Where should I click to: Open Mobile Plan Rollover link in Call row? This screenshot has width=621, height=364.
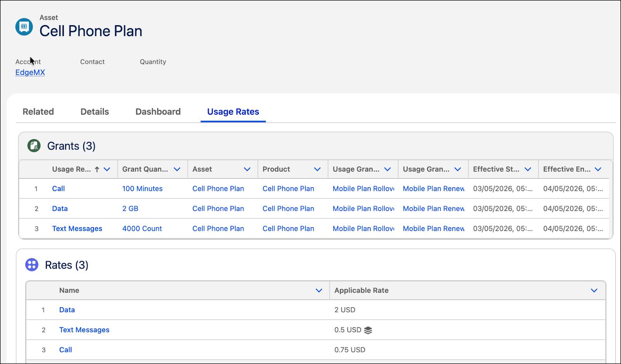pyautogui.click(x=363, y=188)
